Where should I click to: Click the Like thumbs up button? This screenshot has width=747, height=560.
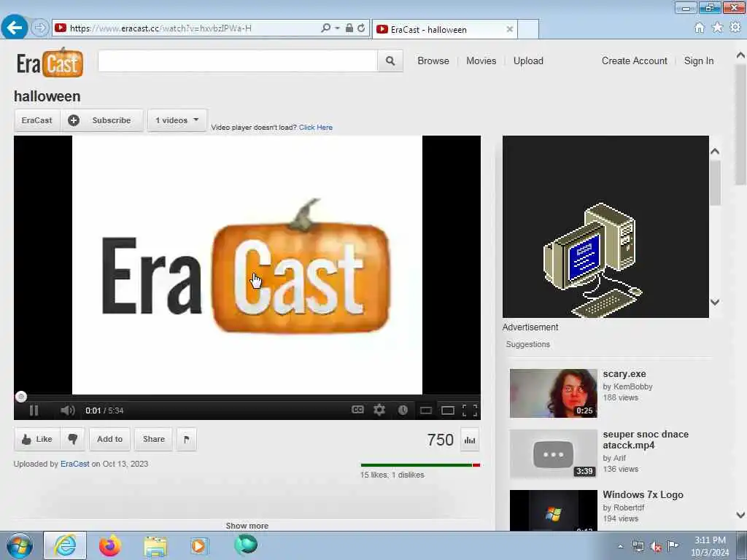36,439
